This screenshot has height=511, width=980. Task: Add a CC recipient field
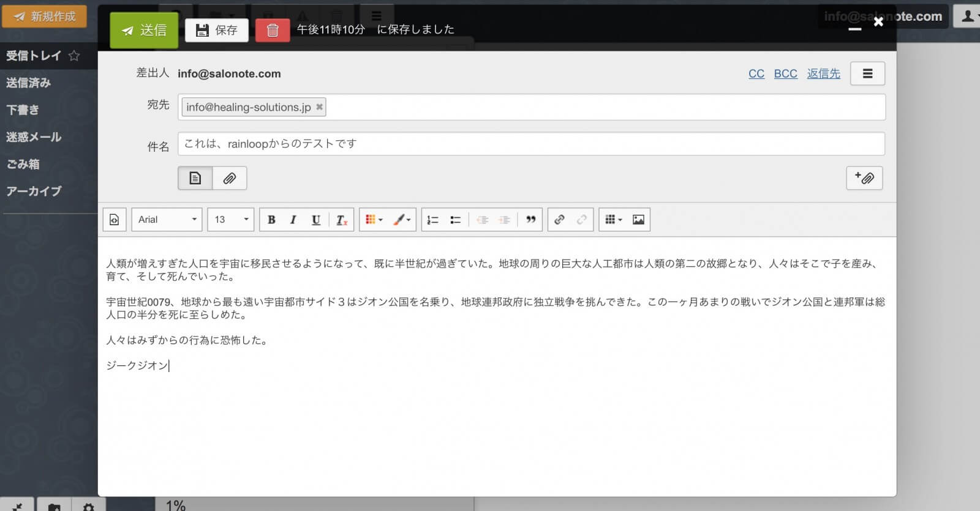pyautogui.click(x=756, y=73)
